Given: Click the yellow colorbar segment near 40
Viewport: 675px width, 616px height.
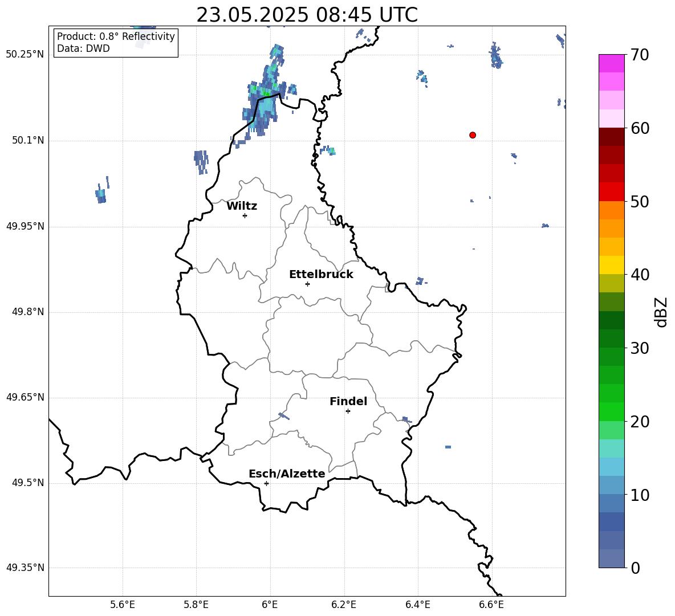Looking at the screenshot, I should click(x=612, y=266).
